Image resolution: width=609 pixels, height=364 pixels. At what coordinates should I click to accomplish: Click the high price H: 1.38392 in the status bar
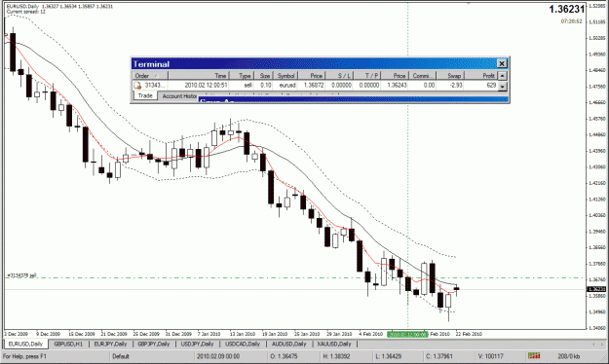pos(336,356)
